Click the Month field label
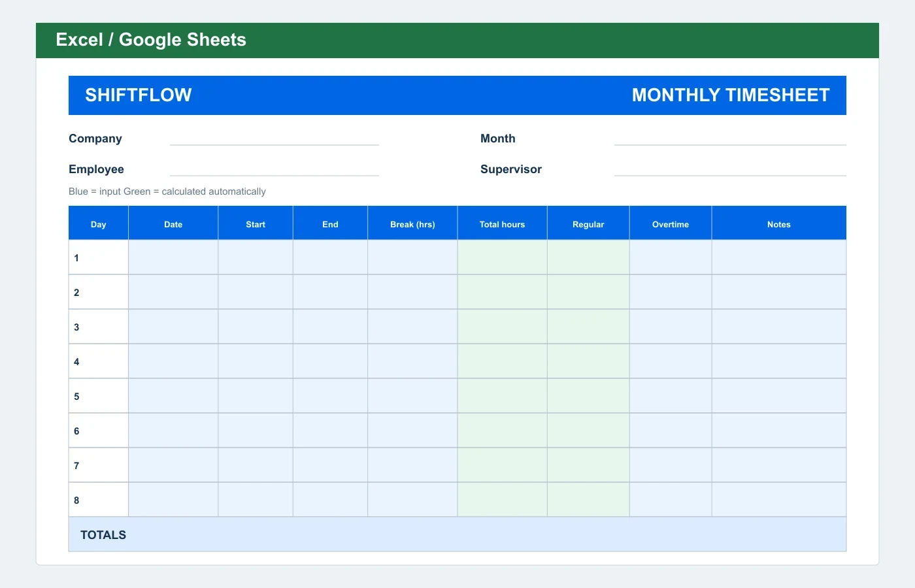Screen dimensions: 915x588 (x=498, y=139)
